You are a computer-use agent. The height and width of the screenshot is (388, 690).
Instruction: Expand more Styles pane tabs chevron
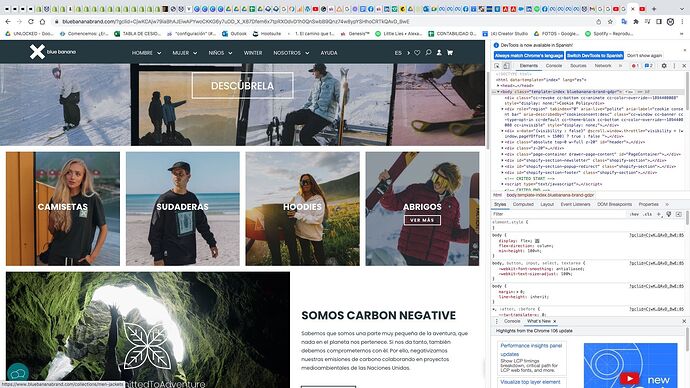point(667,205)
